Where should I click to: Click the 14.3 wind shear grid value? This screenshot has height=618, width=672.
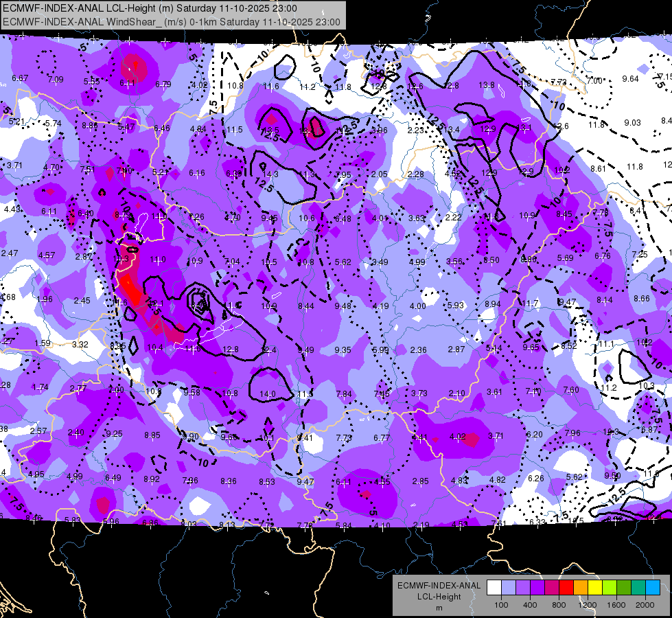(270, 174)
